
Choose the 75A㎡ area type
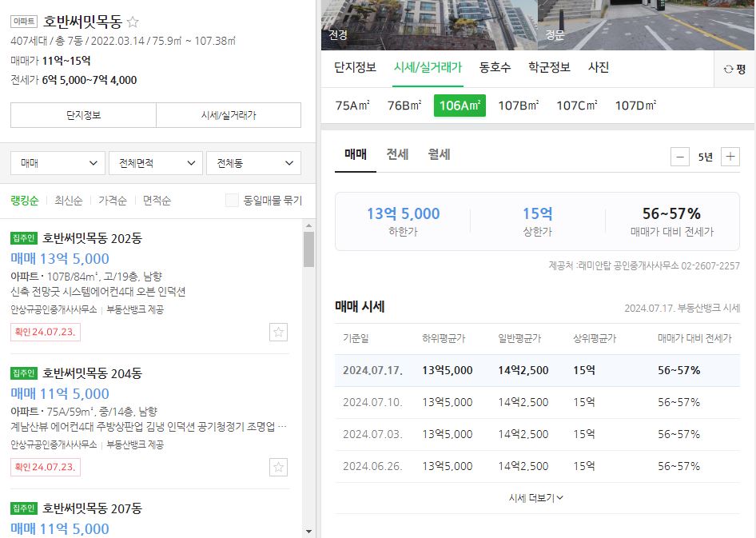(x=352, y=106)
